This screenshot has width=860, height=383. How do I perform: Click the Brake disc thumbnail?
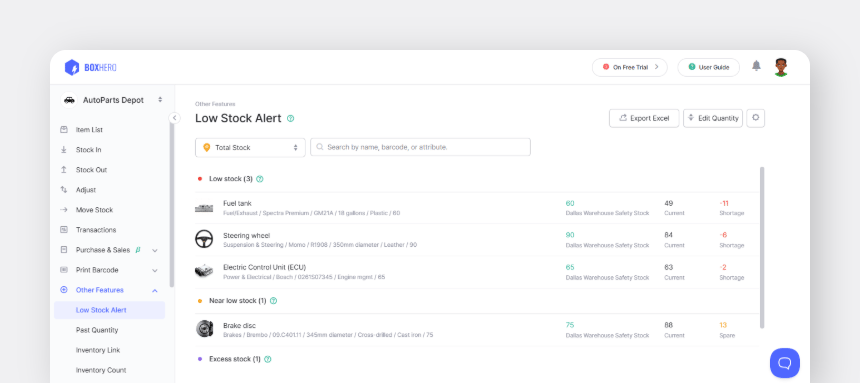pos(204,329)
